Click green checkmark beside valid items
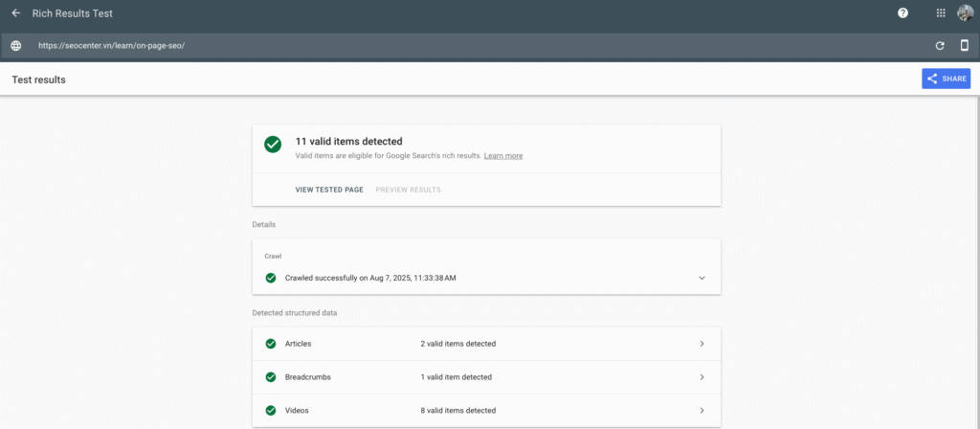 [273, 145]
